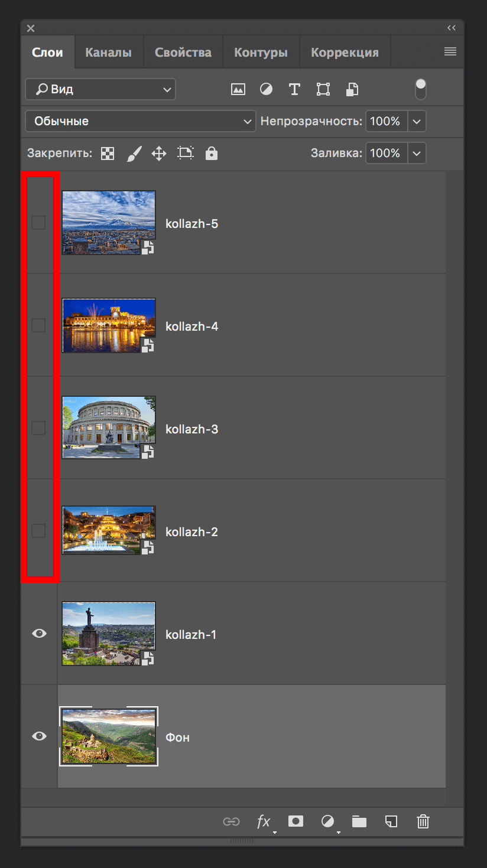Filter layers by pixel layer icon

point(238,89)
